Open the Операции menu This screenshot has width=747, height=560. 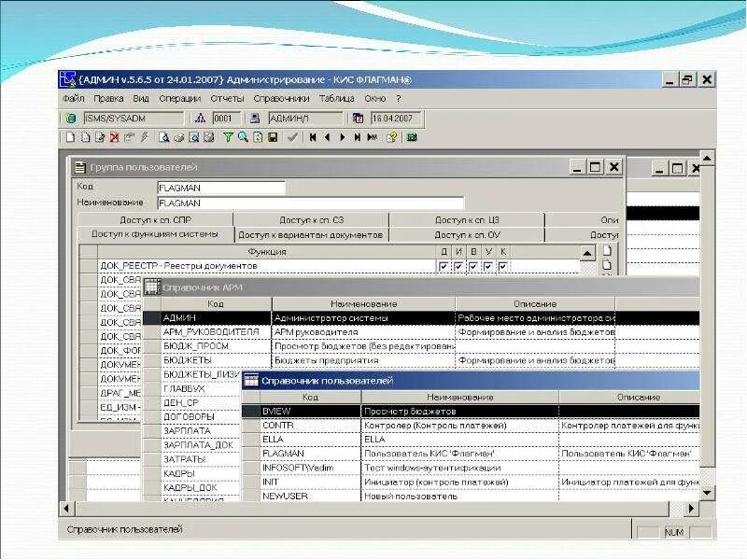coord(179,99)
